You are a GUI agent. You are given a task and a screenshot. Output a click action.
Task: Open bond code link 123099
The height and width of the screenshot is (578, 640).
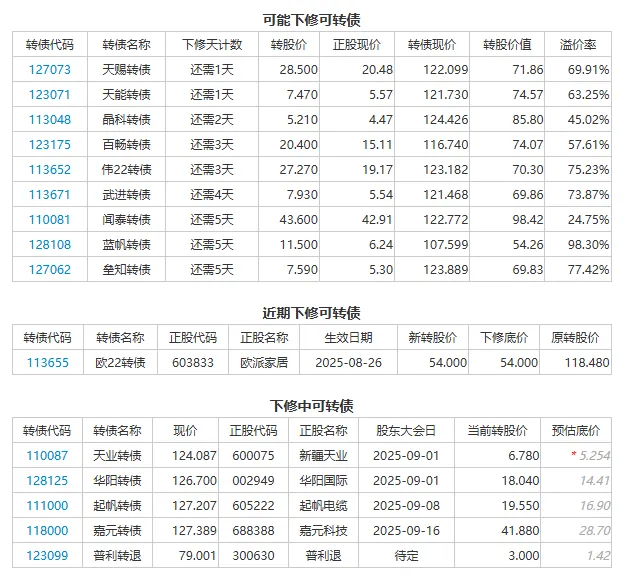click(x=47, y=556)
